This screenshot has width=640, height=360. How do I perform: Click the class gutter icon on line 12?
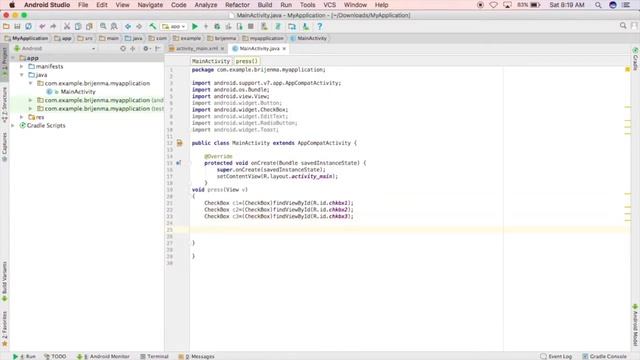click(x=180, y=143)
